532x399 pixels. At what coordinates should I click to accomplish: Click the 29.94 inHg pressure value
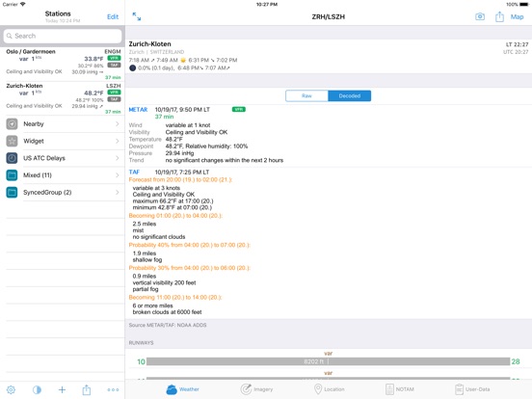(x=179, y=153)
